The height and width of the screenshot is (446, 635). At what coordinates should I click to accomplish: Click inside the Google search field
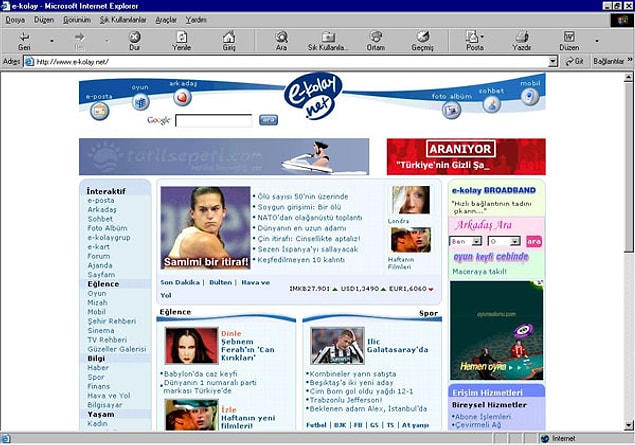tap(213, 120)
